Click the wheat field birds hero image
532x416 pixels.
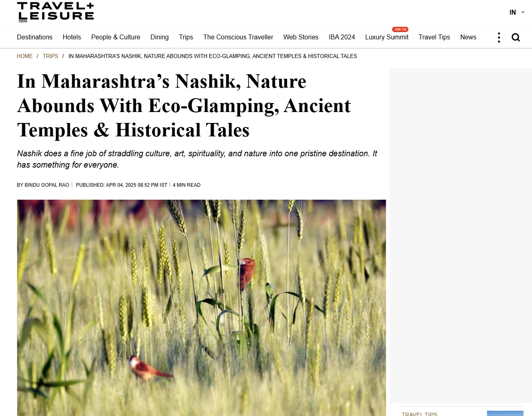pyautogui.click(x=202, y=308)
